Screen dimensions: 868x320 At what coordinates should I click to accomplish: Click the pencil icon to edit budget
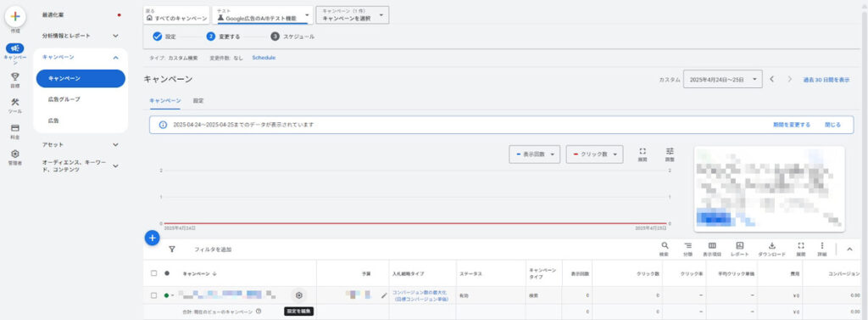point(384,295)
